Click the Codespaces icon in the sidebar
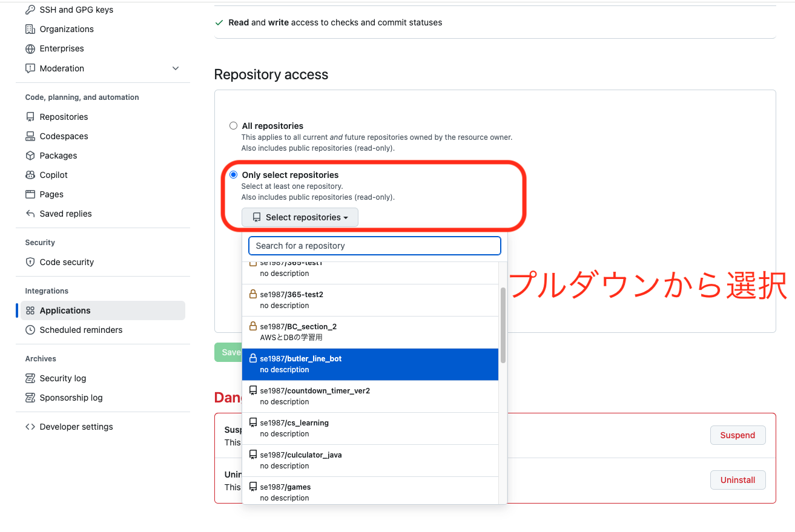795x532 pixels. pos(30,136)
